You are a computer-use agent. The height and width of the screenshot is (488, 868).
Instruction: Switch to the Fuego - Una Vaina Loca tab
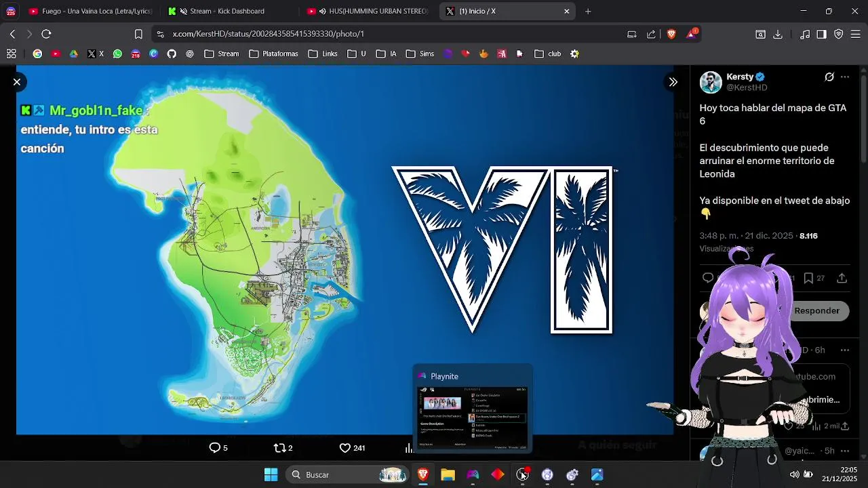coord(90,11)
